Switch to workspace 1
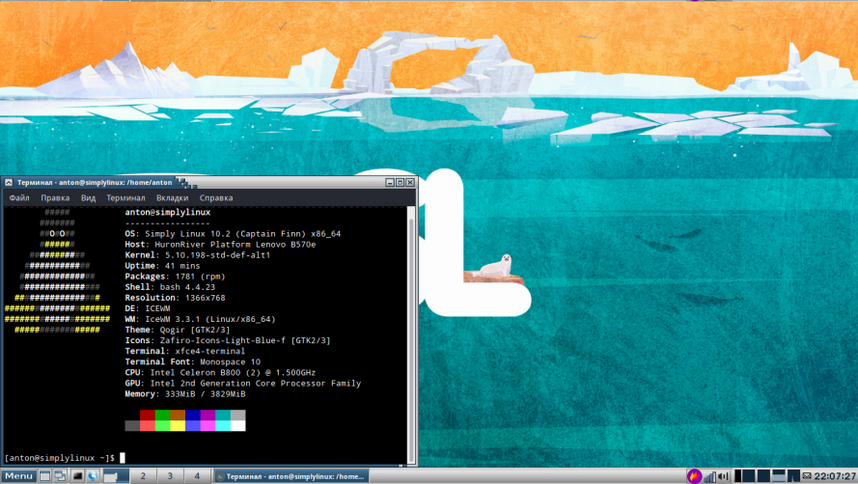 pyautogui.click(x=116, y=476)
